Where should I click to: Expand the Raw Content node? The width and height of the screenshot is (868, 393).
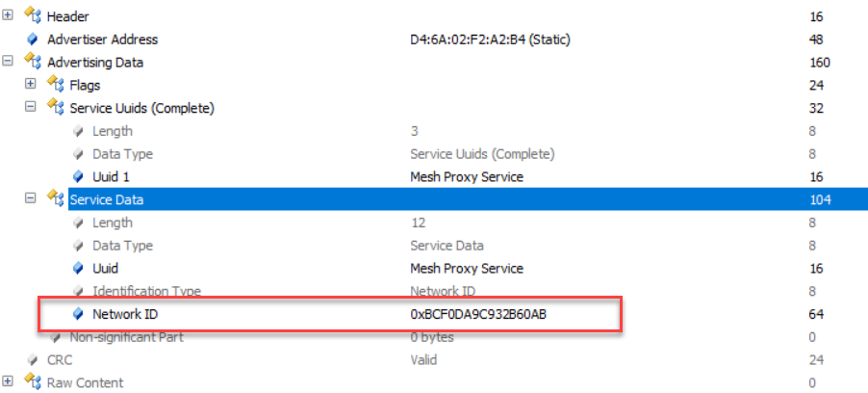tap(9, 382)
